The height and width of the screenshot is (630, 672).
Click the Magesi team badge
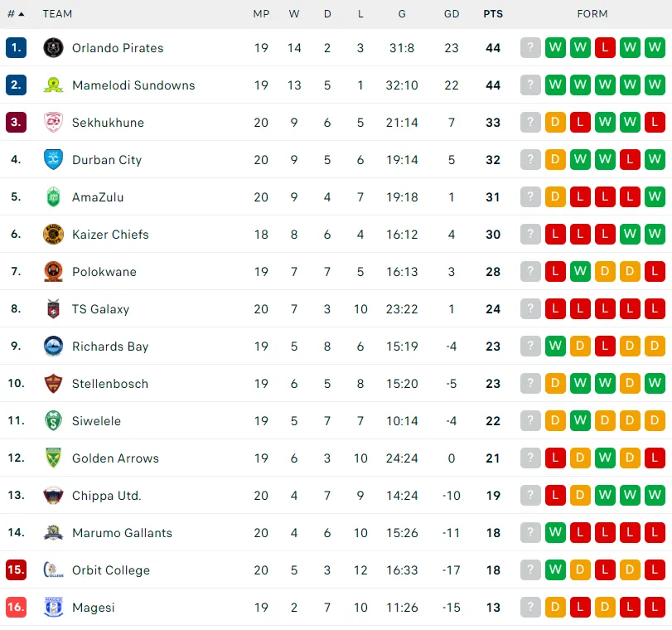tap(53, 608)
